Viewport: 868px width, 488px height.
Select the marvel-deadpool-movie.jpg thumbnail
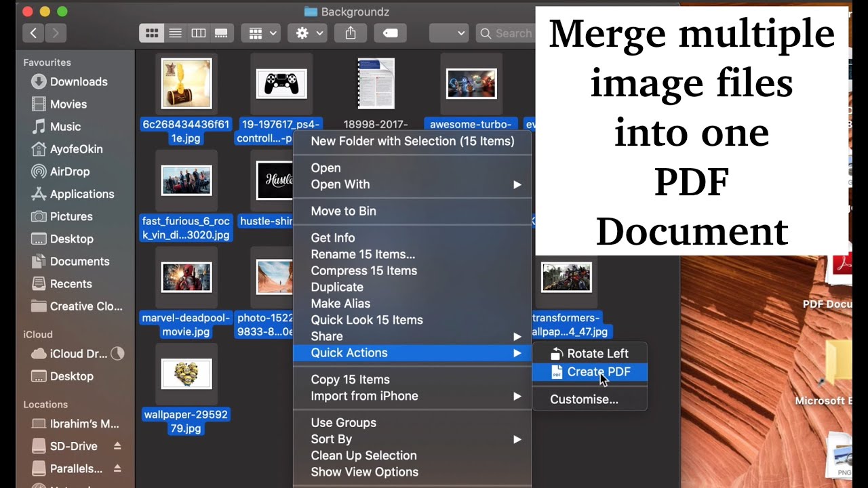[186, 277]
